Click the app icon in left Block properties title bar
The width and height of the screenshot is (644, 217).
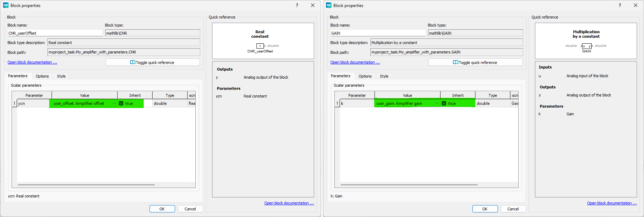6,5
